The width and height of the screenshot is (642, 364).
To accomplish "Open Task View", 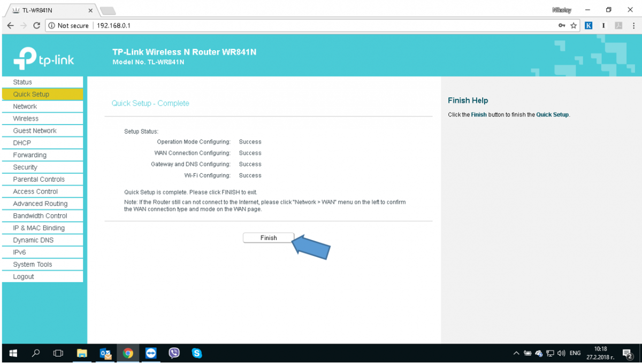I will (x=58, y=353).
